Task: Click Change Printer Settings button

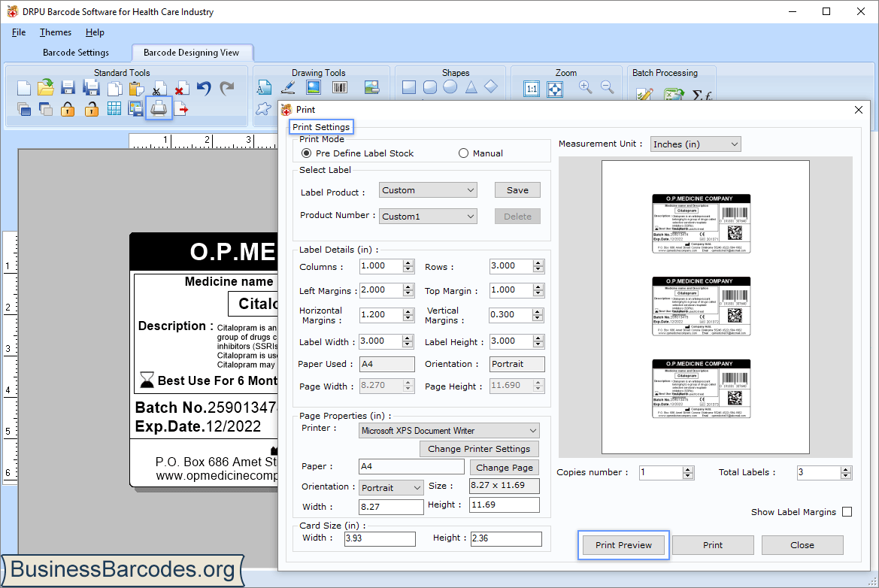Action: tap(479, 449)
